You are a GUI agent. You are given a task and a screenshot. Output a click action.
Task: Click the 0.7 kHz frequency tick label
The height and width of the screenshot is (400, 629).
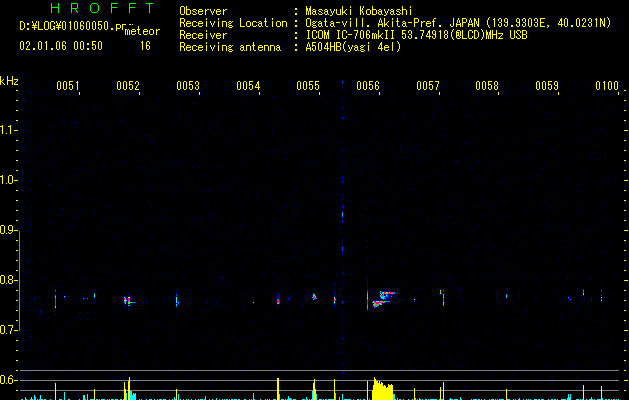8,330
